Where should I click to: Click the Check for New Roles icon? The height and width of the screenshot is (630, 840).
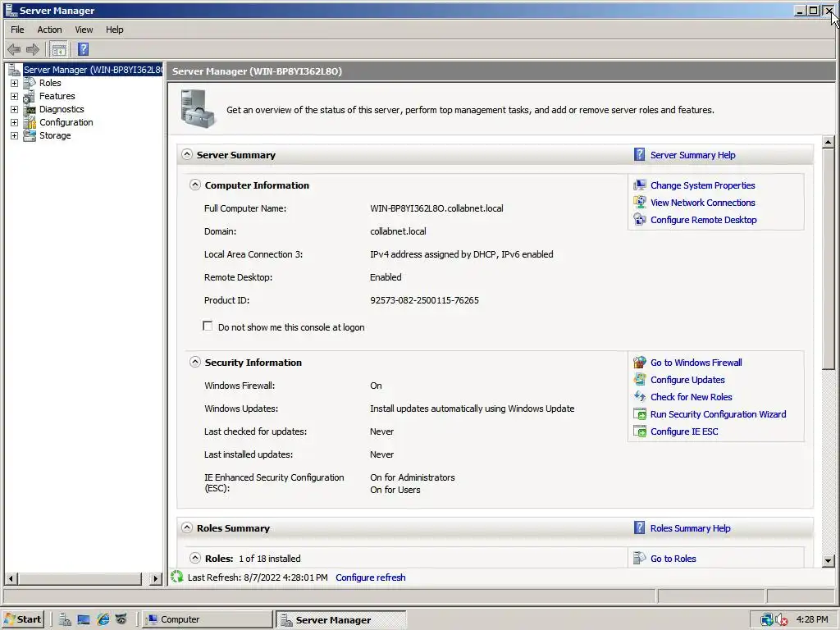[640, 397]
